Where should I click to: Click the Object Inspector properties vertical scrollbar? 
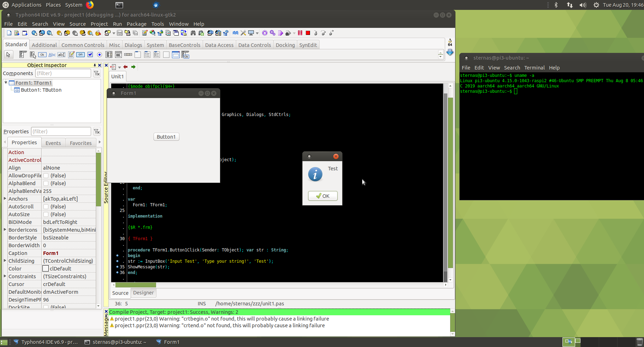[99, 179]
